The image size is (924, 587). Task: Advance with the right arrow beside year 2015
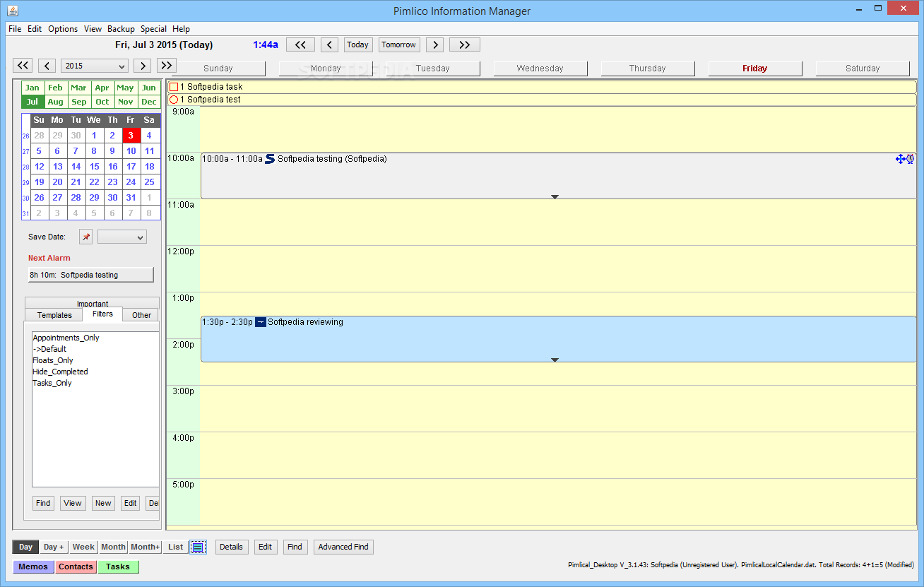click(x=143, y=66)
